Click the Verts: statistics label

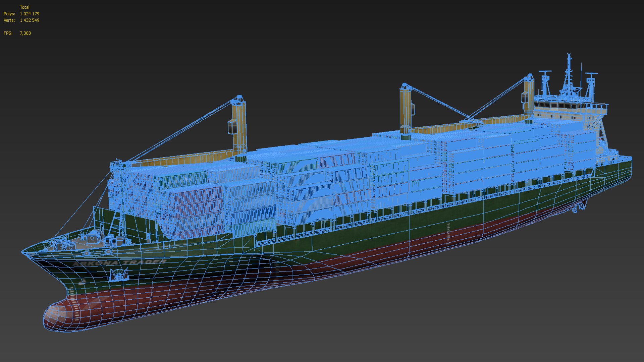click(9, 20)
